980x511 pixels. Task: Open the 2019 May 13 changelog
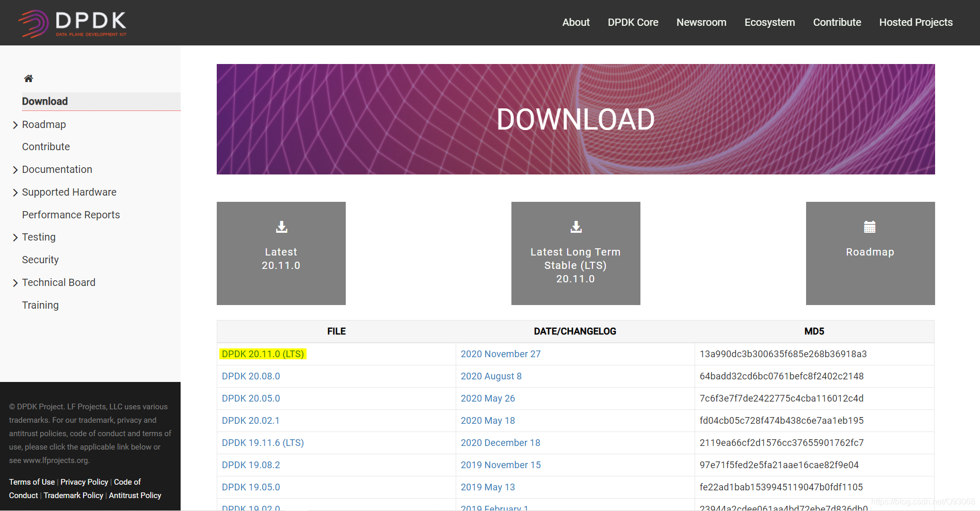(488, 487)
